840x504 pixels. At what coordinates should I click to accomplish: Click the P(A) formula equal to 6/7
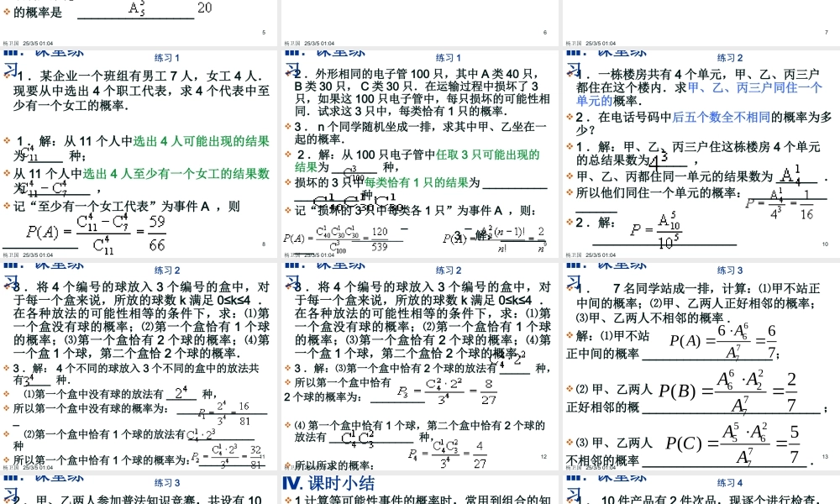pos(723,341)
